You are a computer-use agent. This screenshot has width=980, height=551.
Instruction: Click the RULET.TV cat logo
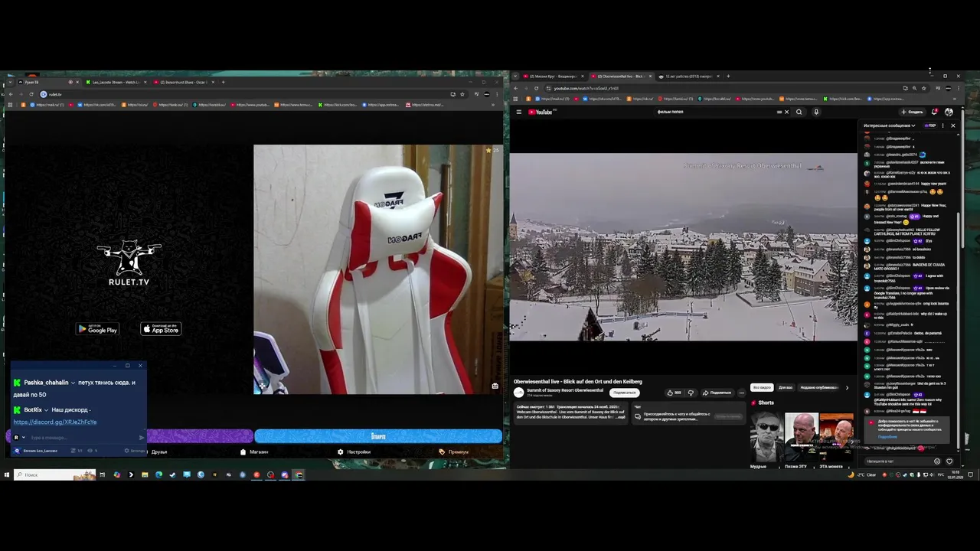129,263
